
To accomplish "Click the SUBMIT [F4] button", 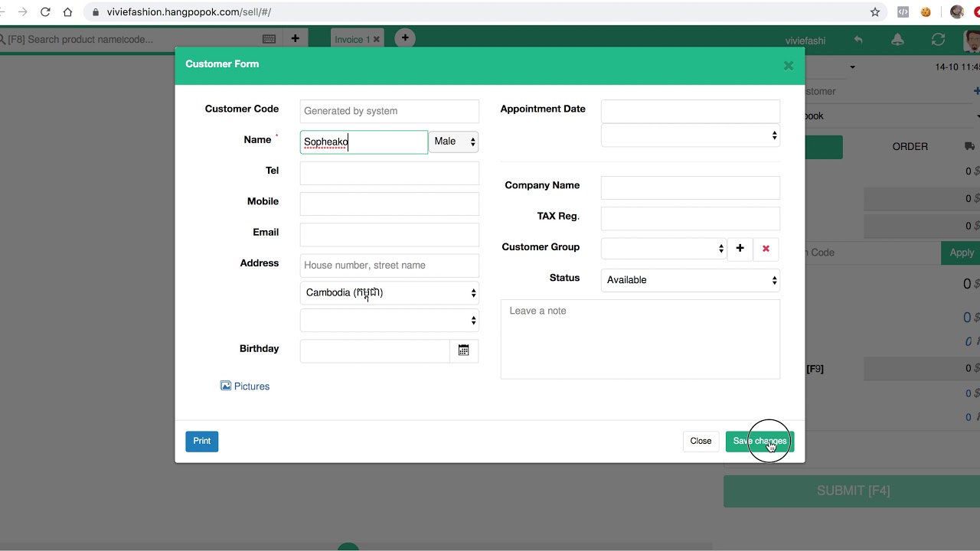I will pos(851,491).
